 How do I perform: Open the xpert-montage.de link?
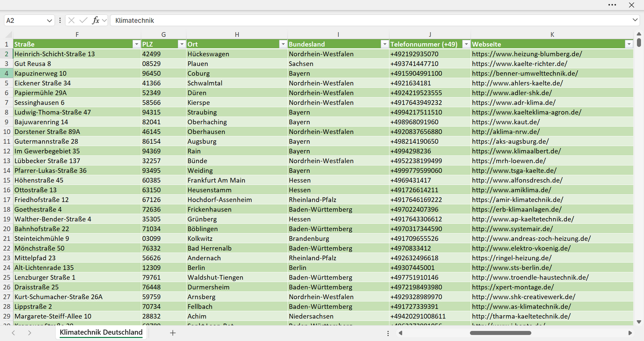pyautogui.click(x=513, y=287)
